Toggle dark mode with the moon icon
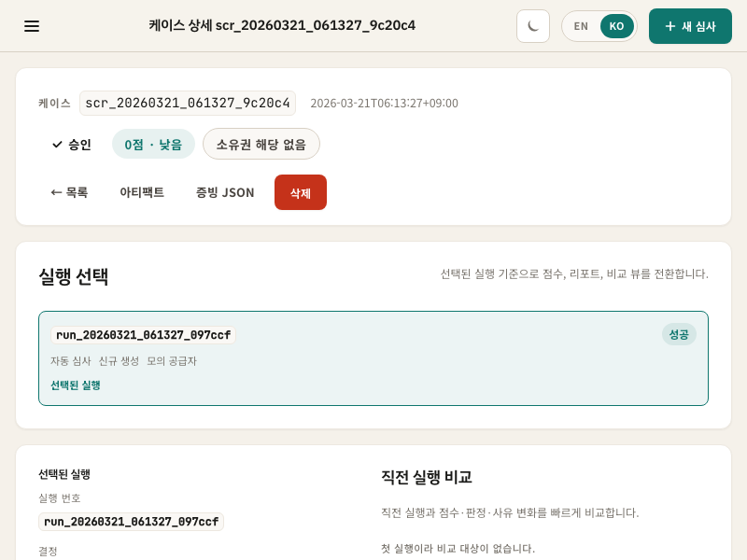747x560 pixels. 533,26
